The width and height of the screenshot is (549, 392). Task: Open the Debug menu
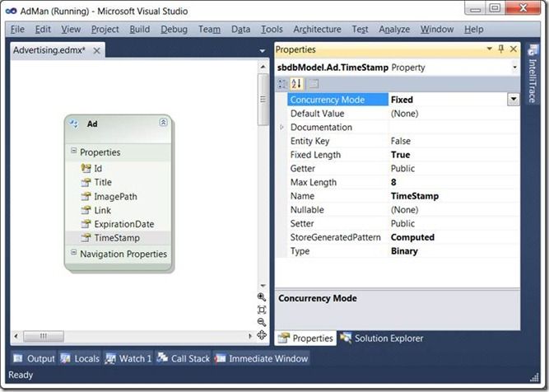(x=174, y=30)
